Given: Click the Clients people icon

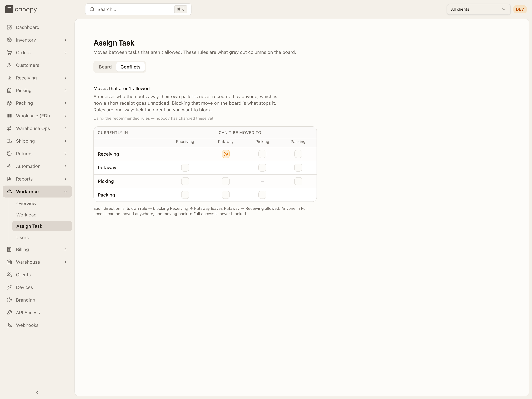Looking at the screenshot, I should pos(9,275).
